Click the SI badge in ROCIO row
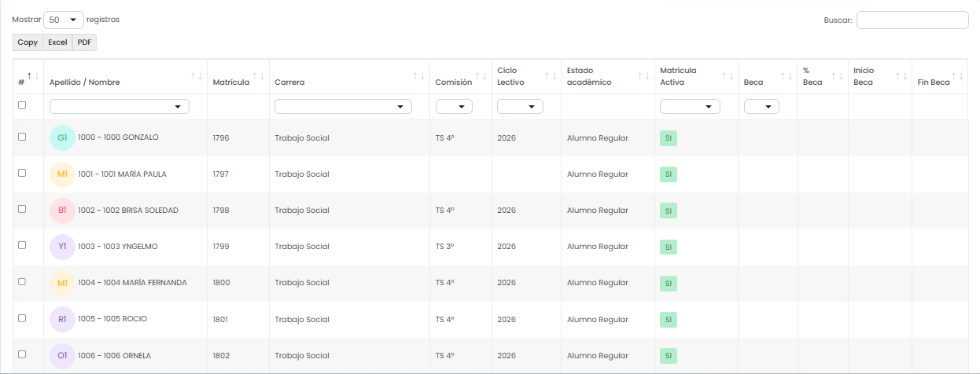The image size is (980, 374). click(669, 320)
